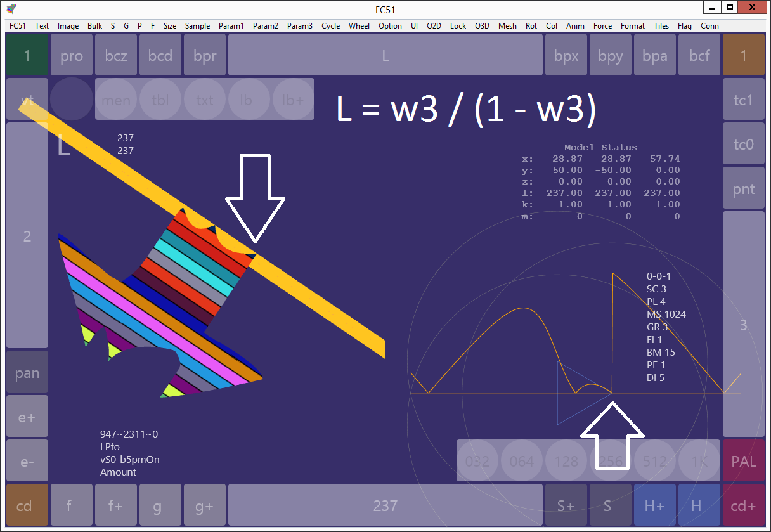Click the g- button

click(x=160, y=505)
